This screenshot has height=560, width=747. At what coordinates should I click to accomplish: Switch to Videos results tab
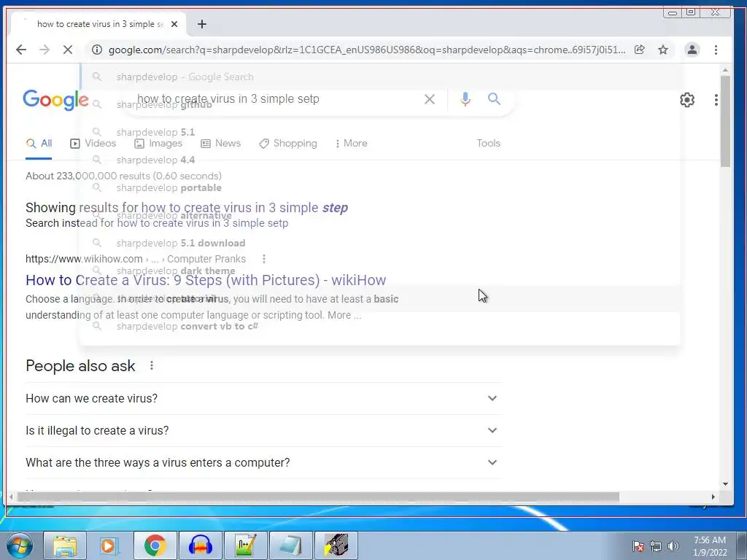point(93,144)
